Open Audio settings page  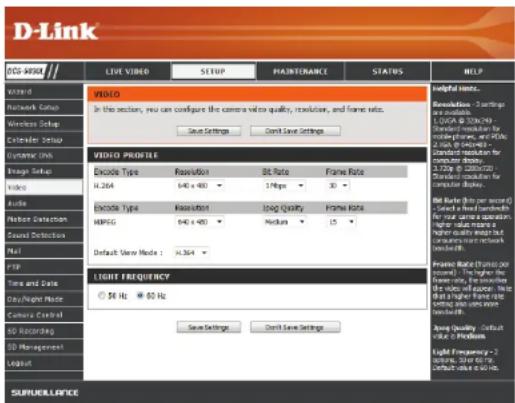click(x=44, y=203)
